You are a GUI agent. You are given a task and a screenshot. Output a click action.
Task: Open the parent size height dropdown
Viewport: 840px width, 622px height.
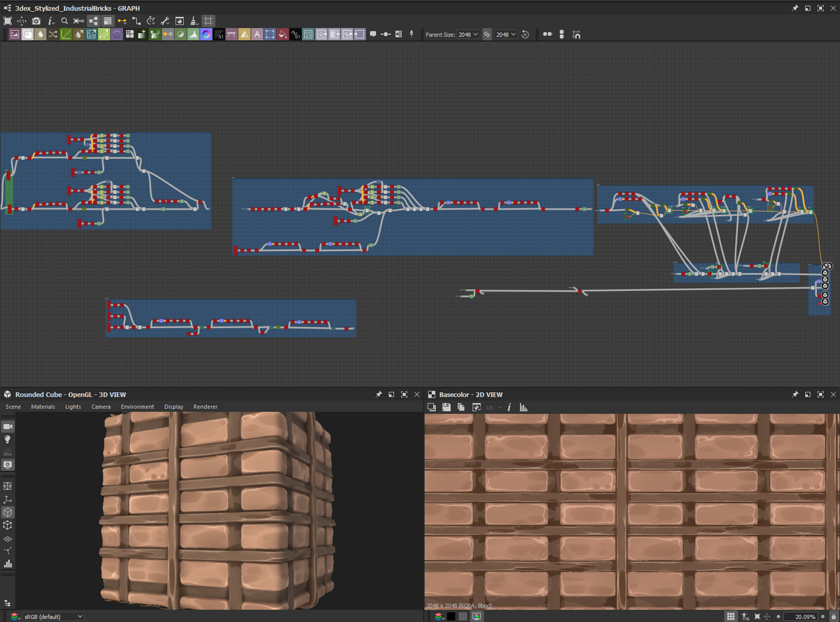[505, 34]
